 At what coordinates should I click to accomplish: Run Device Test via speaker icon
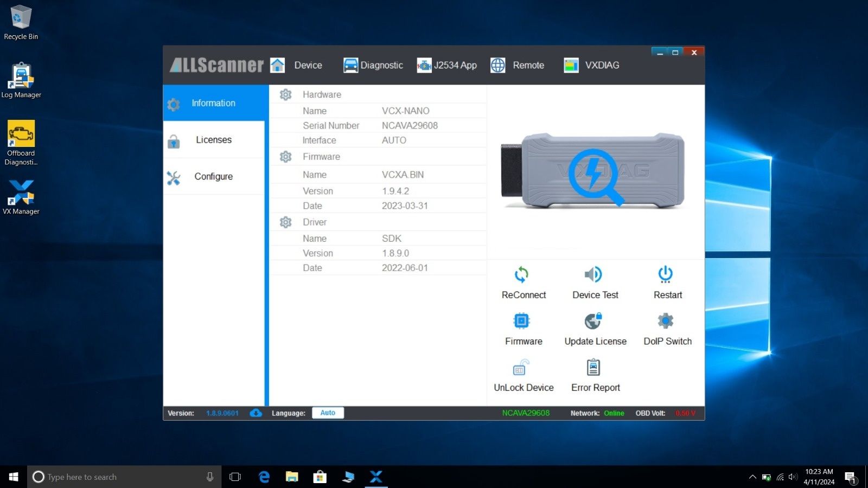[593, 274]
